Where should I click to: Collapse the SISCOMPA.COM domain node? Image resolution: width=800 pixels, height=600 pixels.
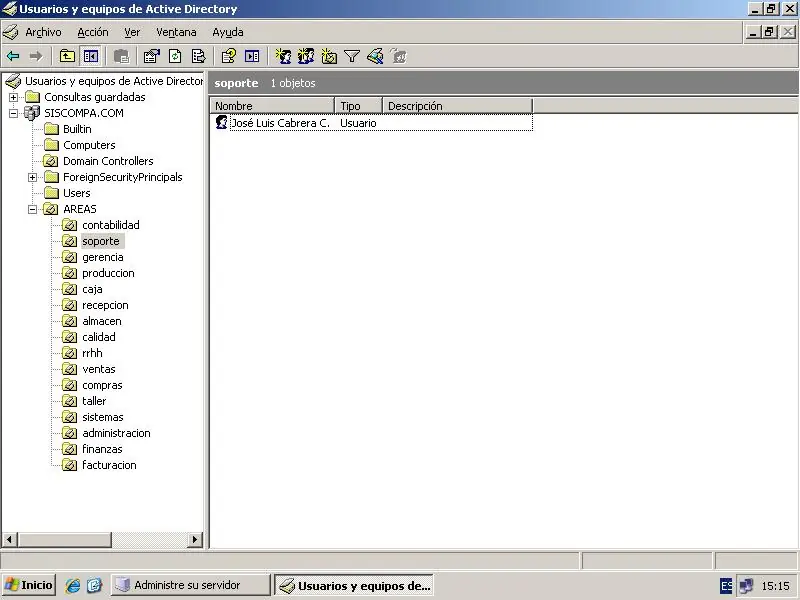pyautogui.click(x=14, y=113)
